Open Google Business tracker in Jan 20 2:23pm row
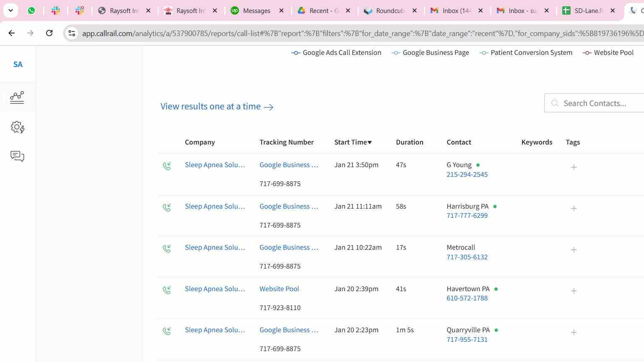This screenshot has height=362, width=644. point(288,330)
